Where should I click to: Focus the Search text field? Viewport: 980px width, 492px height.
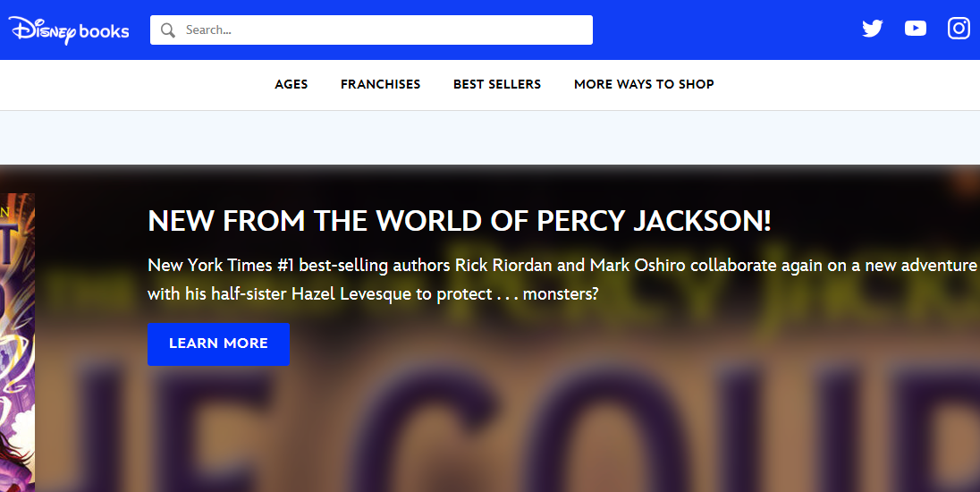(x=371, y=30)
